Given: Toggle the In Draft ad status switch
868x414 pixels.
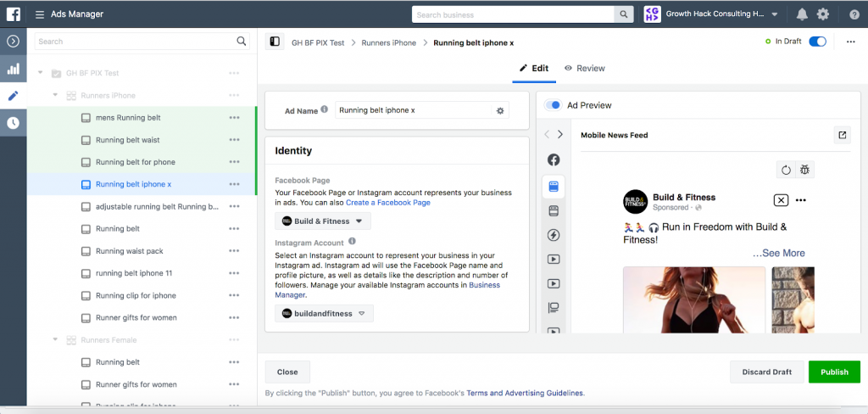Looking at the screenshot, I should [817, 42].
